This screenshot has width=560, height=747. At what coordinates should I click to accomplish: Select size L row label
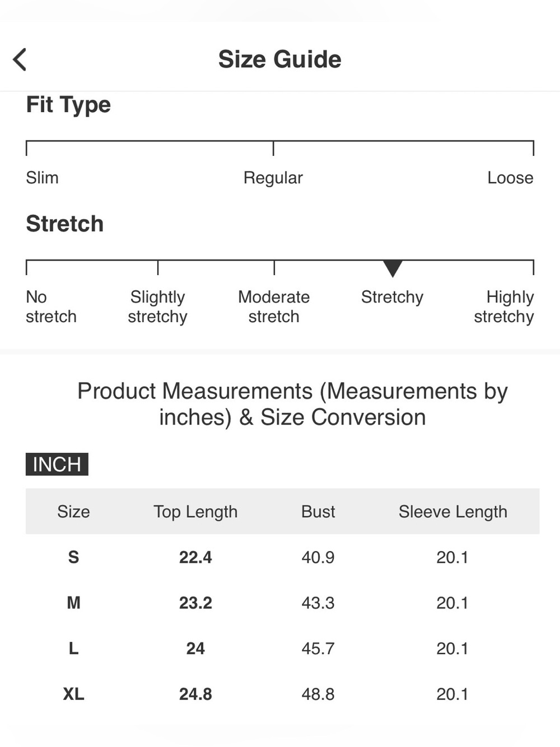73,648
